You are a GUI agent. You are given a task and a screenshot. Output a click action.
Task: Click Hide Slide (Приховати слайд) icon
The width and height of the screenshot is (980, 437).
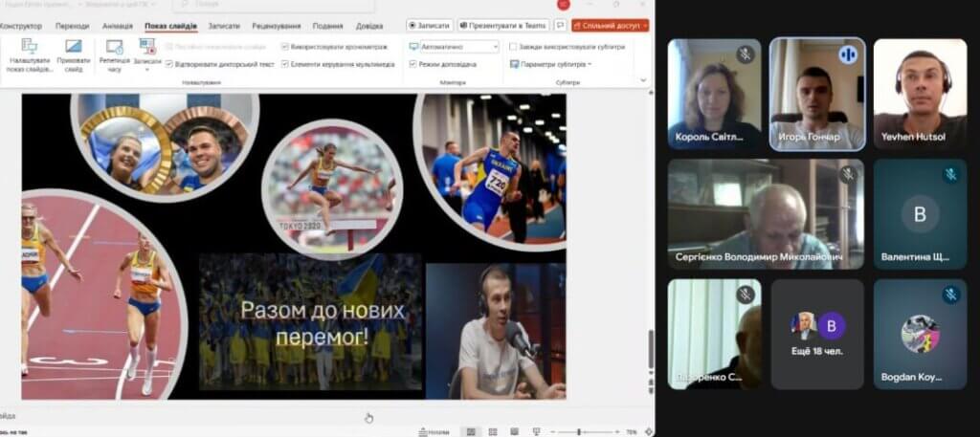pyautogui.click(x=74, y=47)
